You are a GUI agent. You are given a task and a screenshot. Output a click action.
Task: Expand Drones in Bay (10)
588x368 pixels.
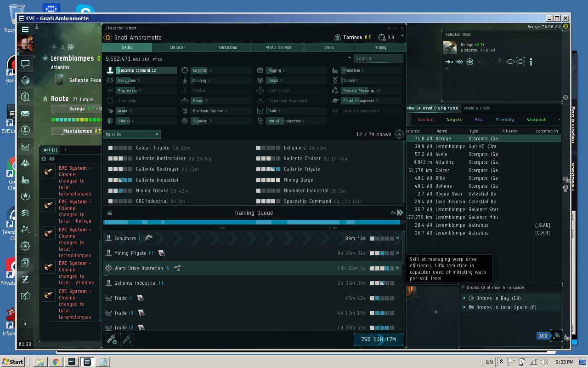pos(464,298)
